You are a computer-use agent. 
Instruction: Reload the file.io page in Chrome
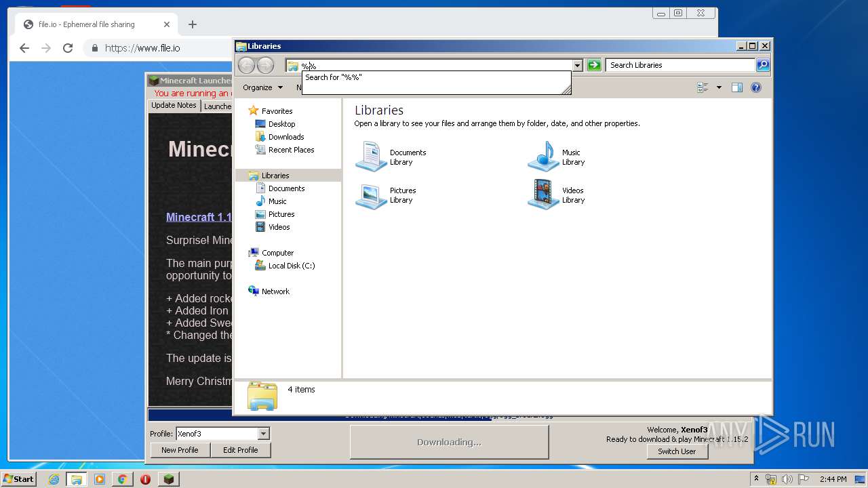click(68, 48)
